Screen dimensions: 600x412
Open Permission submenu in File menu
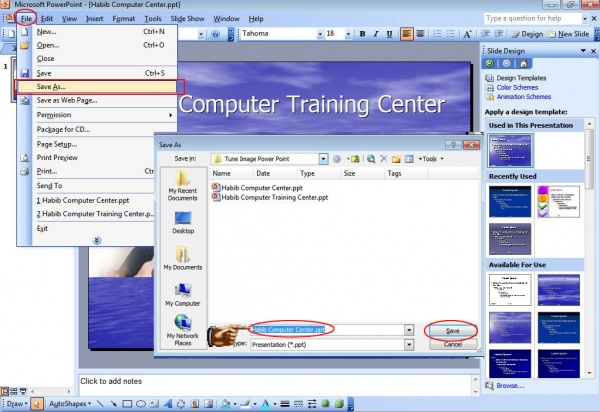pyautogui.click(x=97, y=115)
